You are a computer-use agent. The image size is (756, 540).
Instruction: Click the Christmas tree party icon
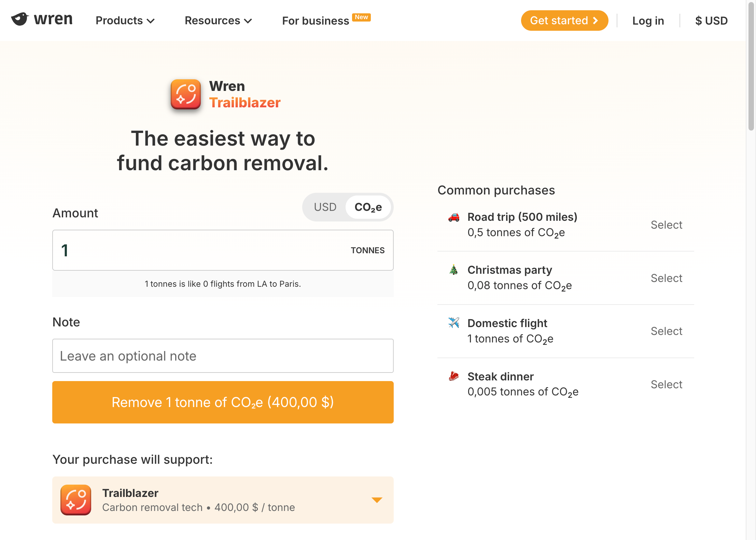453,270
